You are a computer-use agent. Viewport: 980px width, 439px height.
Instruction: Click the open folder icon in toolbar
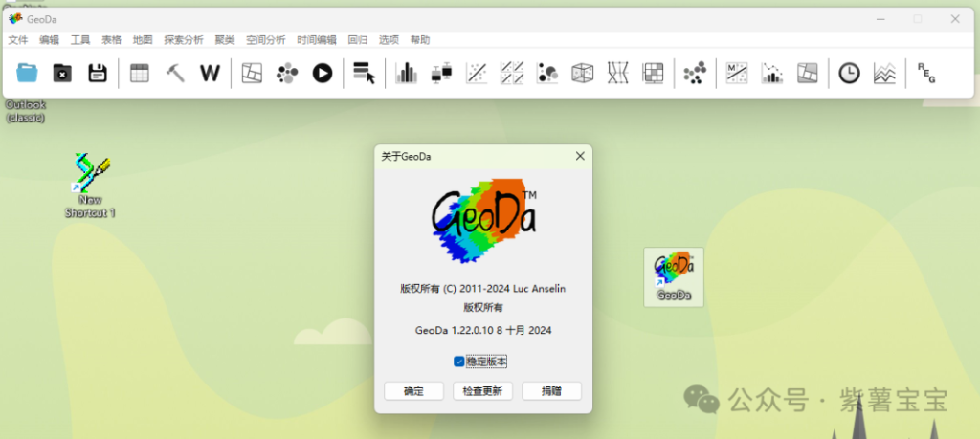27,73
